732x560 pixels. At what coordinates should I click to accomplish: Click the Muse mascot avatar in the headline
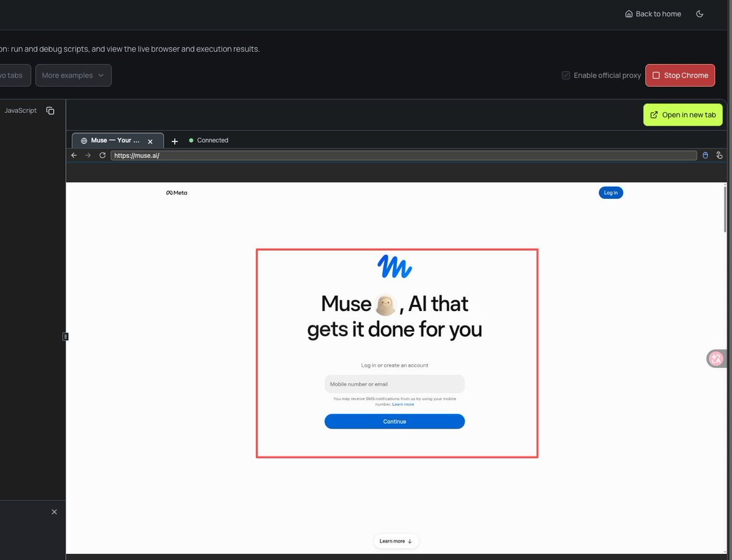coord(385,305)
